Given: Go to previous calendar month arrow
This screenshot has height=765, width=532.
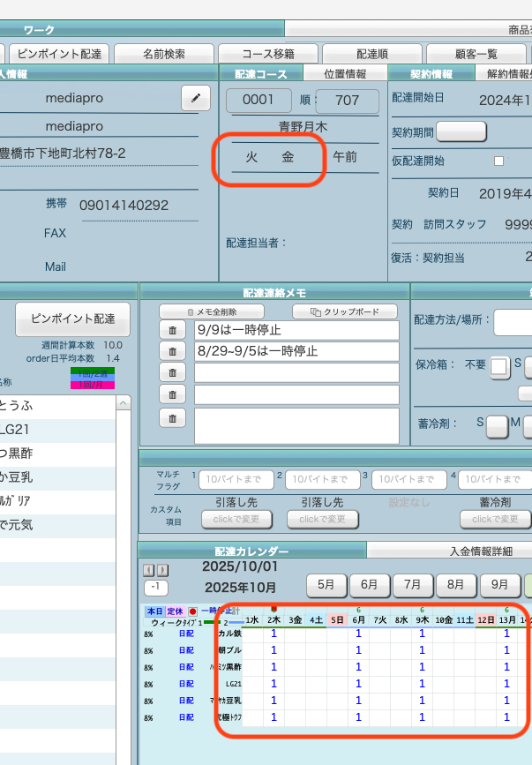Looking at the screenshot, I should 148,570.
